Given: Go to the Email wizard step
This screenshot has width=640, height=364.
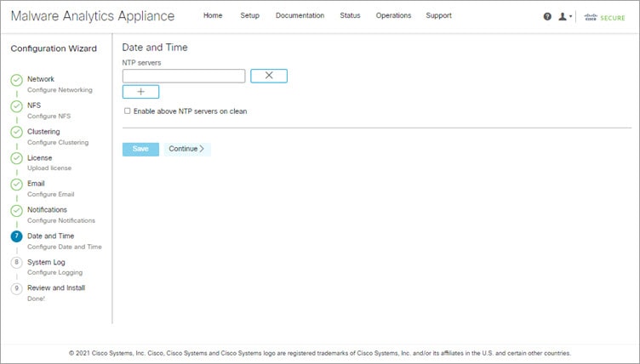Looking at the screenshot, I should 36,183.
